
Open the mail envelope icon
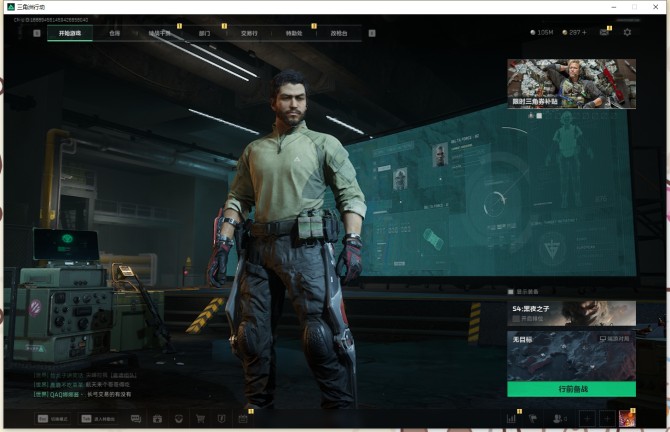604,32
